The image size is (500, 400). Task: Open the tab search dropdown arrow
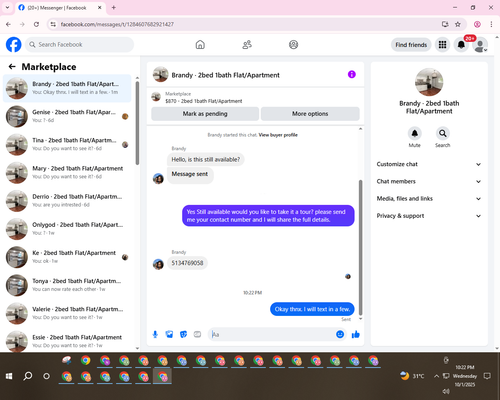pyautogui.click(x=7, y=7)
